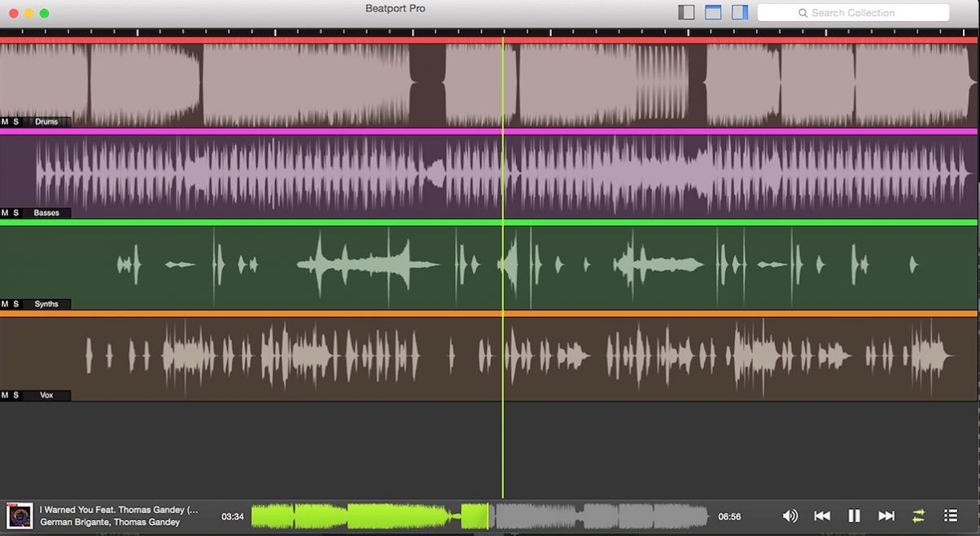Click the track title I Warned You

pyautogui.click(x=119, y=510)
